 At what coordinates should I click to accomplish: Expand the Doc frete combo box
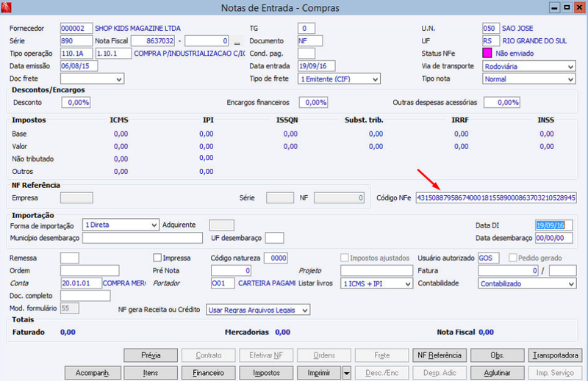tap(93, 79)
